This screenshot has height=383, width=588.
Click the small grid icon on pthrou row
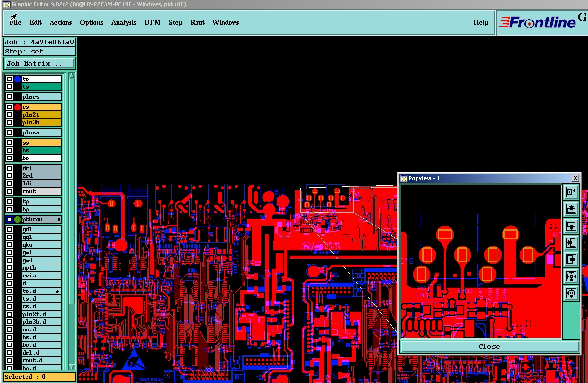[59, 219]
